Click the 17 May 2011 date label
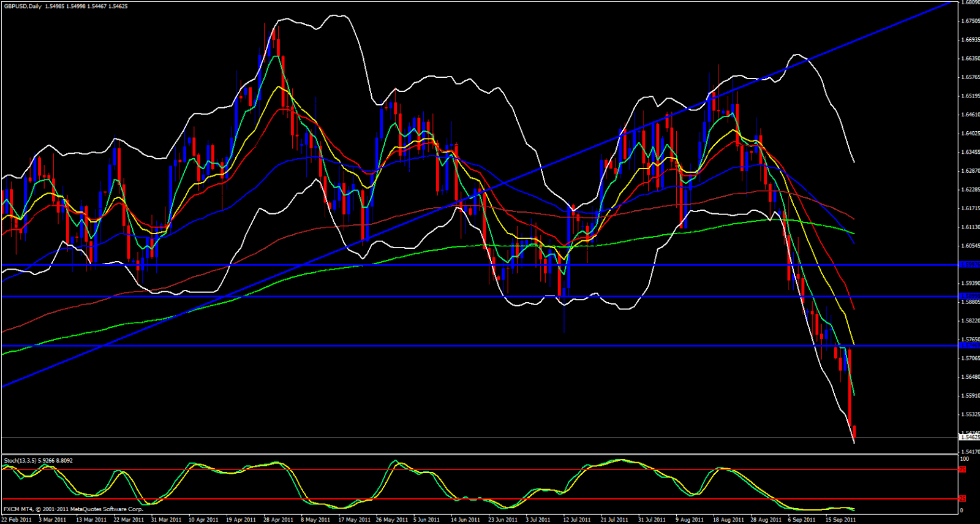The width and height of the screenshot is (980, 524). (354, 520)
